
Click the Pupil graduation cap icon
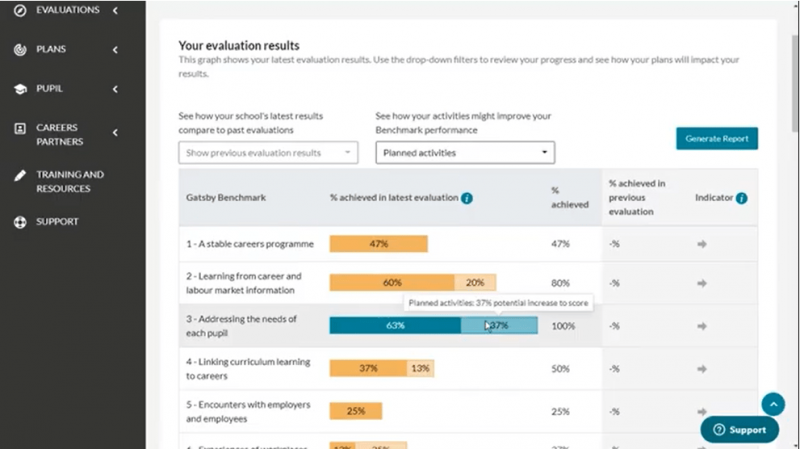tap(20, 89)
